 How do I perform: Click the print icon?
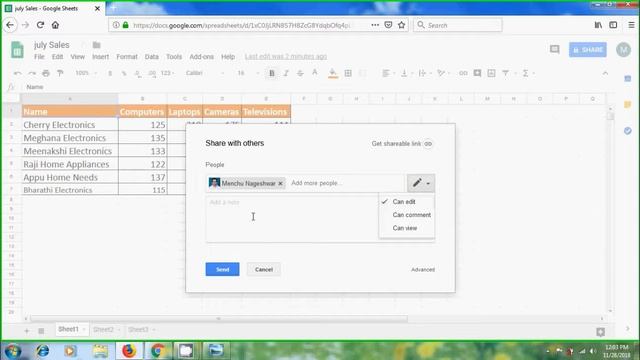click(x=46, y=73)
